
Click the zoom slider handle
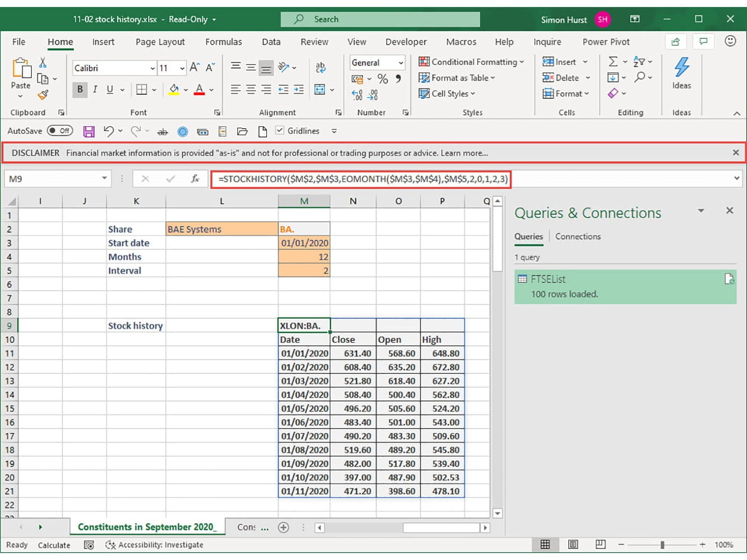click(662, 545)
